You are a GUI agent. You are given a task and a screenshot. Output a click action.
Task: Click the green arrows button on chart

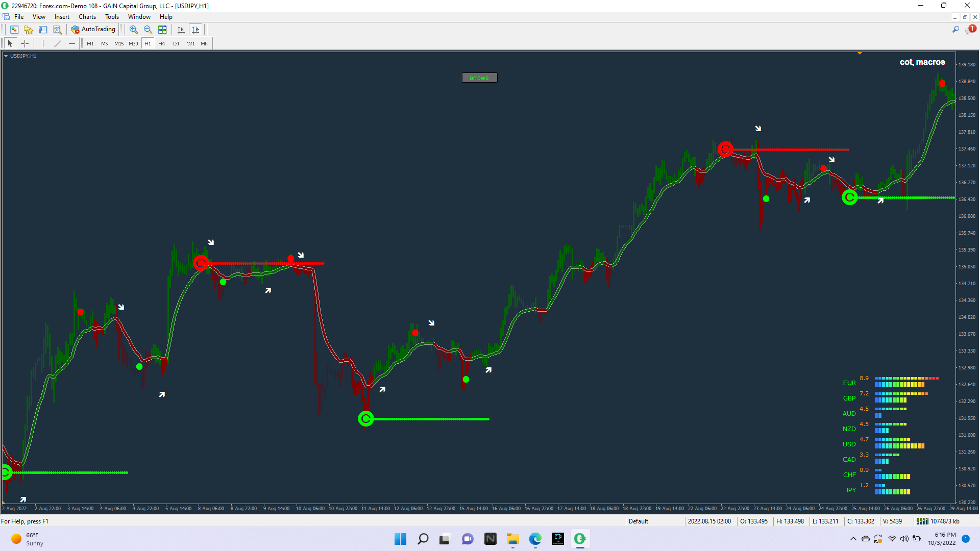479,78
